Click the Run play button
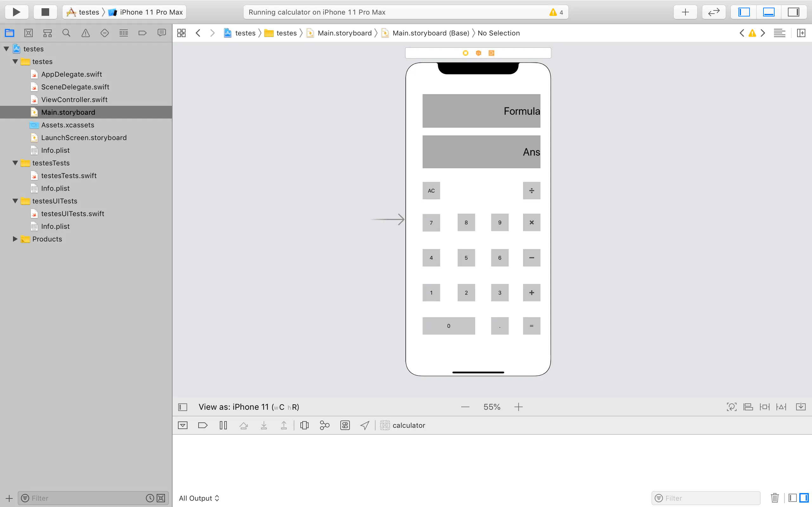 pyautogui.click(x=16, y=12)
